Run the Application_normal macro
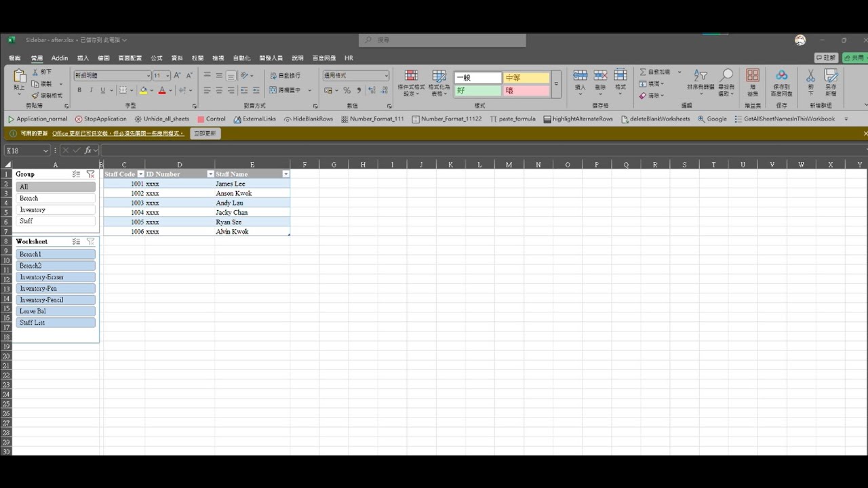Image resolution: width=868 pixels, height=488 pixels. pyautogui.click(x=38, y=119)
